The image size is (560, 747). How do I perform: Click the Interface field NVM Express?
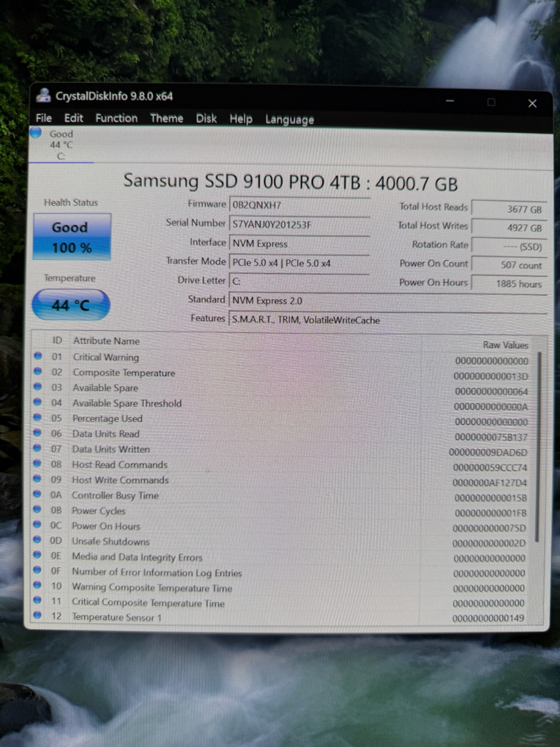(299, 244)
